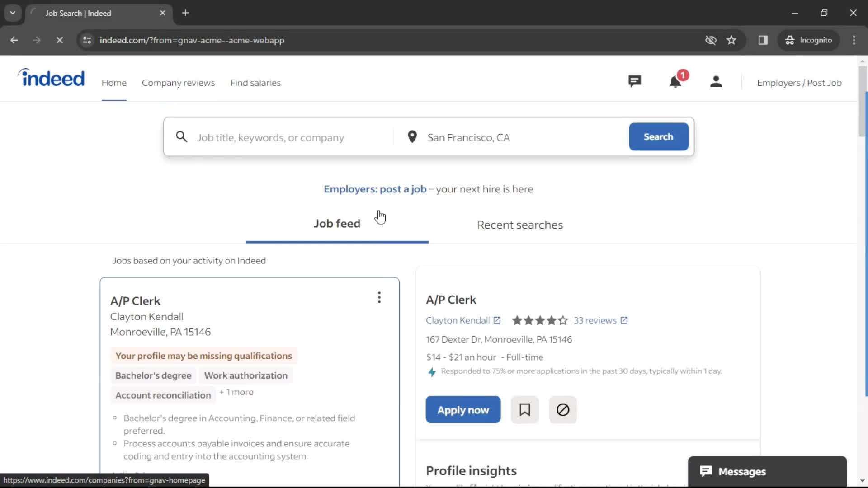Open Company reviews menu item

(x=178, y=82)
